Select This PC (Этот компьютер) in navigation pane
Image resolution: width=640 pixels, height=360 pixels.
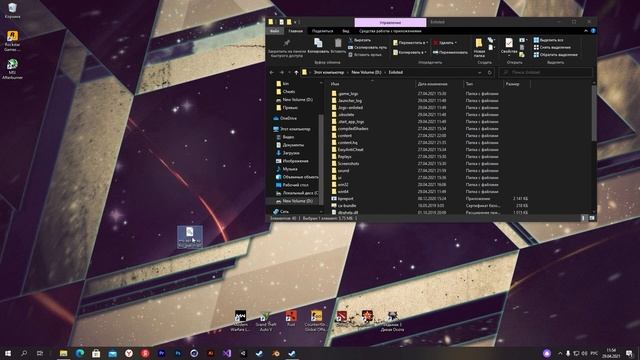click(x=292, y=129)
